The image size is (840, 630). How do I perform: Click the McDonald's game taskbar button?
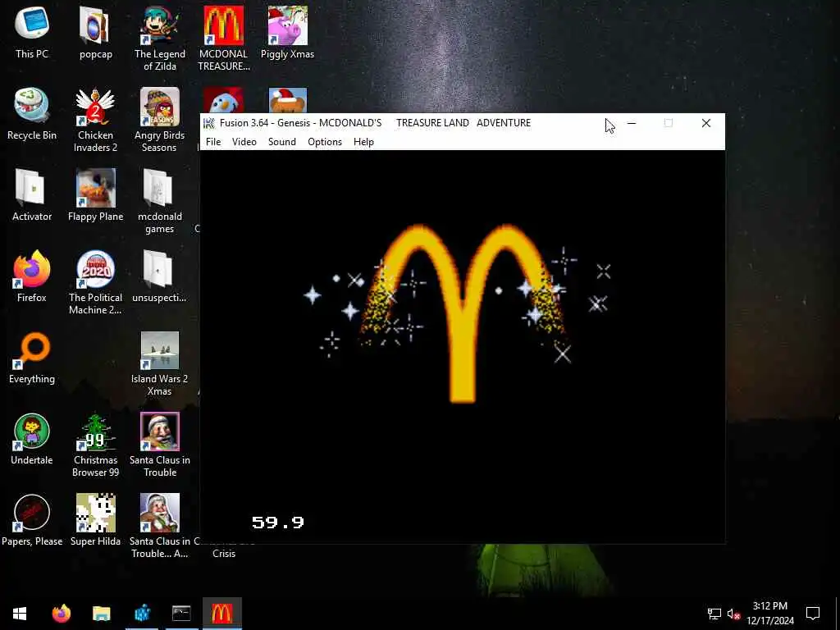point(222,614)
